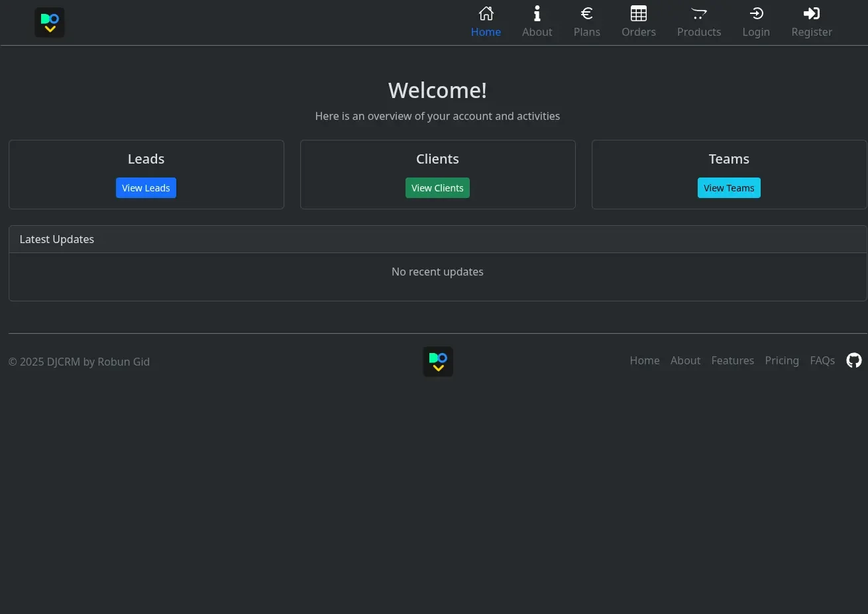This screenshot has width=868, height=614.
Task: Click the View Leads button
Action: tap(146, 188)
